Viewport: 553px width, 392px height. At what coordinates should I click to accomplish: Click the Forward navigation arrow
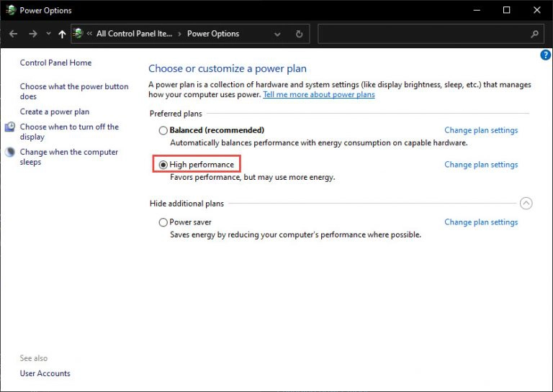click(33, 34)
